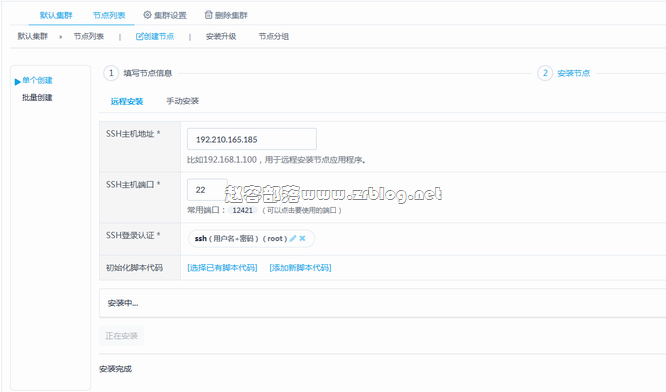Open the 默认集群 top tab

56,15
